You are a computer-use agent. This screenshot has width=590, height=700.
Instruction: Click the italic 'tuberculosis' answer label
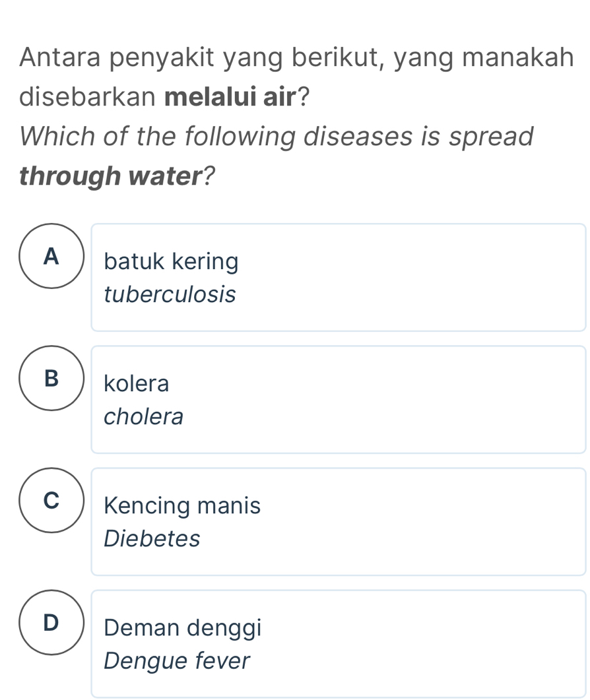coord(170,294)
